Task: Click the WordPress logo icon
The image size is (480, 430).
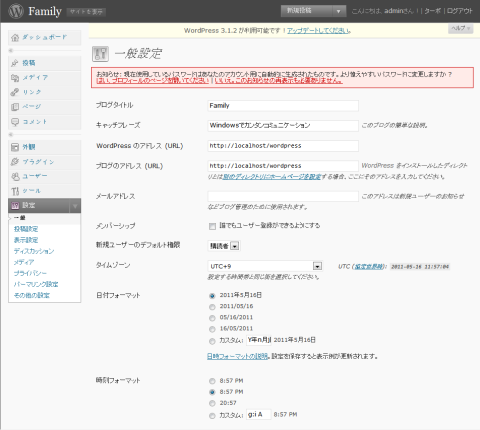Action: [x=16, y=11]
